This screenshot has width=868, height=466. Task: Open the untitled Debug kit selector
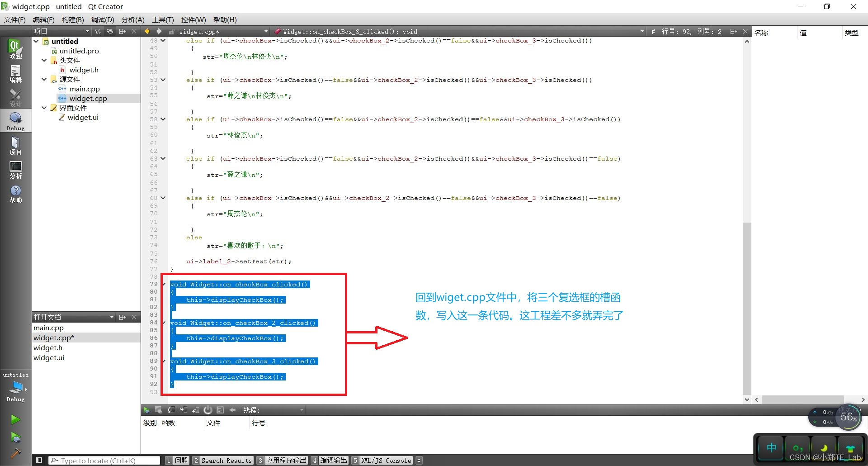point(15,387)
